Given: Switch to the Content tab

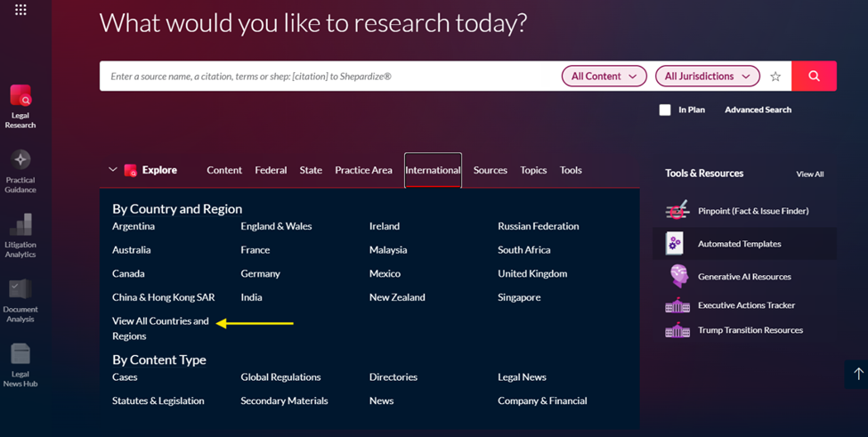Looking at the screenshot, I should click(x=224, y=170).
